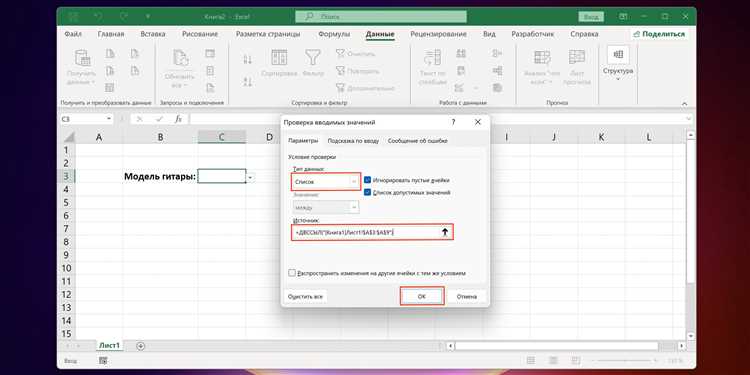Select column L header

[x=649, y=137]
